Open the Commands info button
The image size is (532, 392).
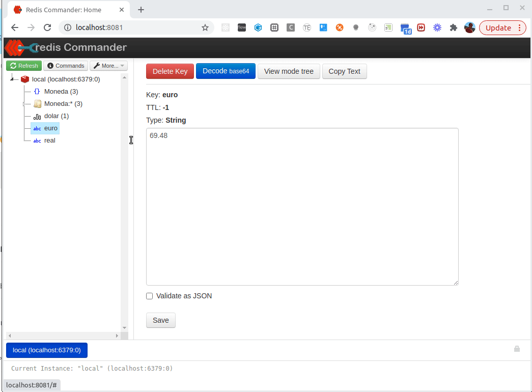pos(66,66)
